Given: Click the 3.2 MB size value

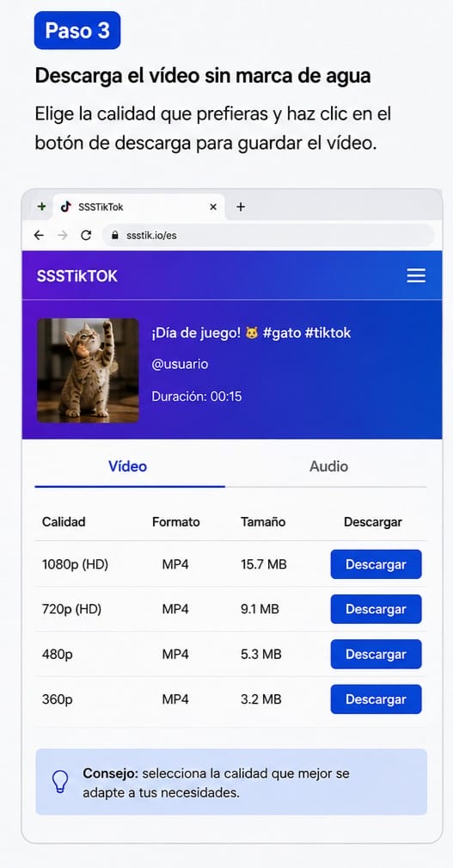Looking at the screenshot, I should [x=261, y=699].
